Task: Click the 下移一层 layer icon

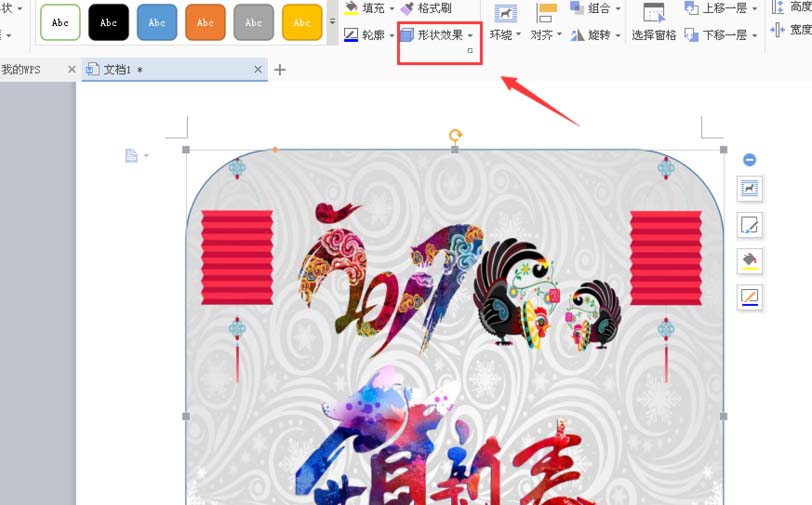Action: [691, 35]
